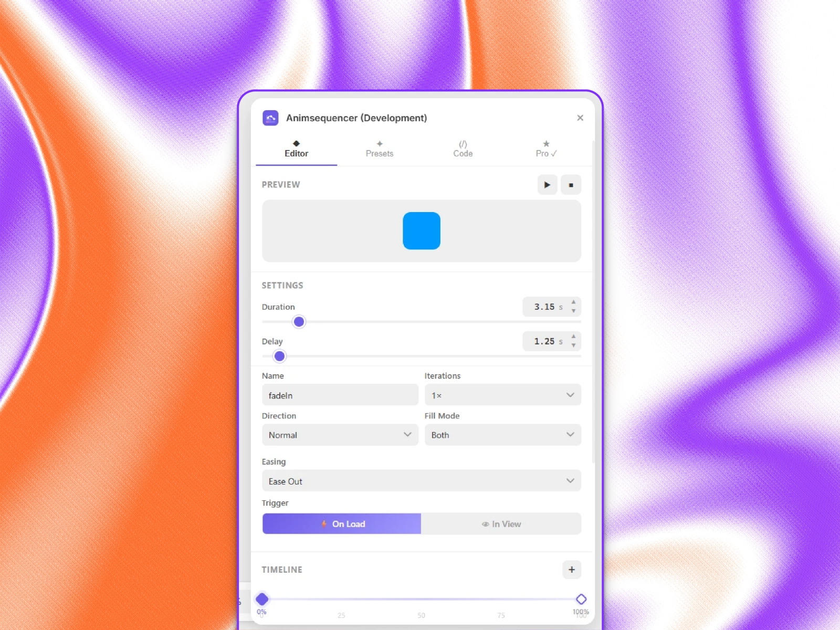Open the Easing dropdown set to Ease Out

[x=421, y=481]
